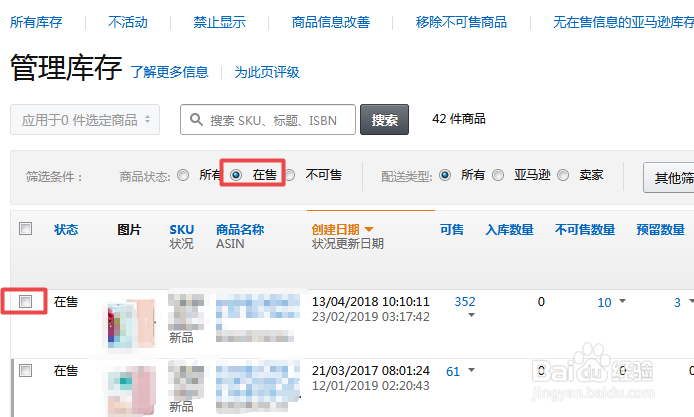The width and height of the screenshot is (694, 417).
Task: Click the 42 件商品 count text
Action: [x=459, y=119]
